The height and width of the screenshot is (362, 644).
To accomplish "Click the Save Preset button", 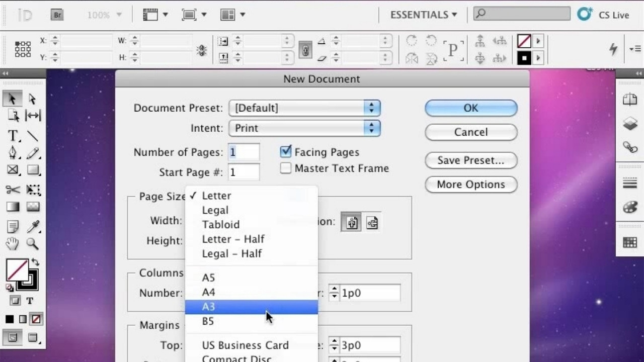I will (470, 160).
